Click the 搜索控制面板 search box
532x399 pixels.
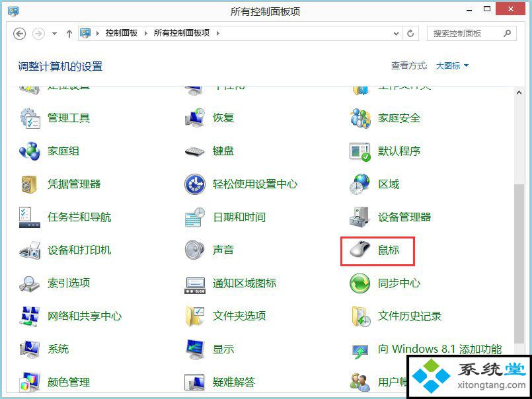tap(466, 33)
